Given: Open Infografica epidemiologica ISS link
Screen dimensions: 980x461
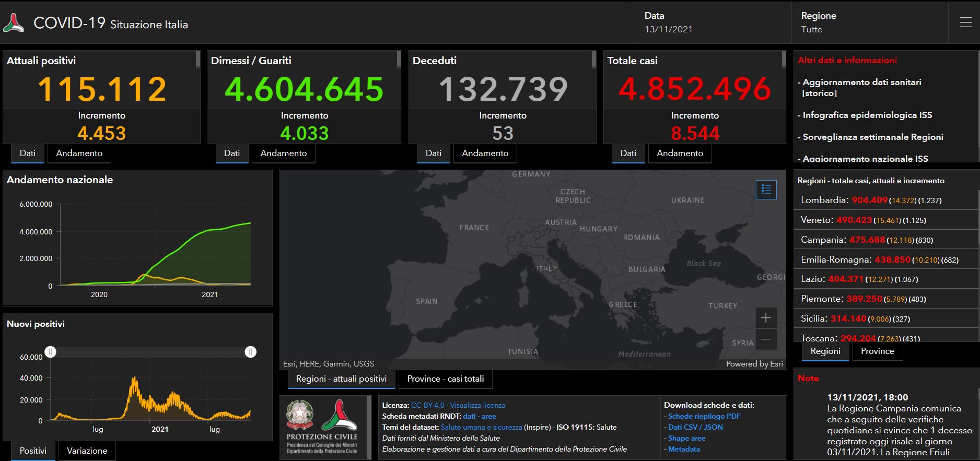Looking at the screenshot, I should click(867, 115).
